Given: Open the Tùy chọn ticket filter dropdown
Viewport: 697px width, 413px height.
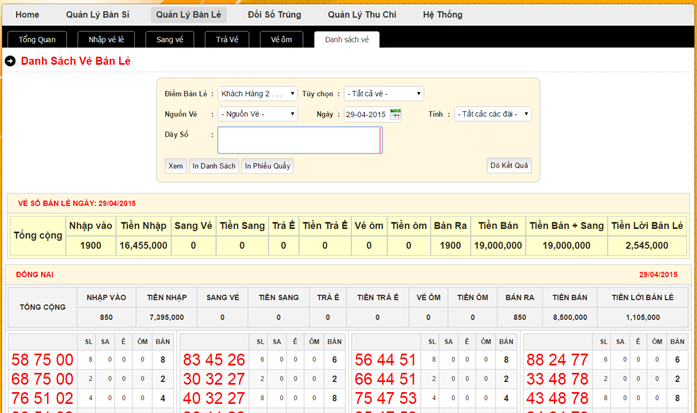Looking at the screenshot, I should click(384, 94).
